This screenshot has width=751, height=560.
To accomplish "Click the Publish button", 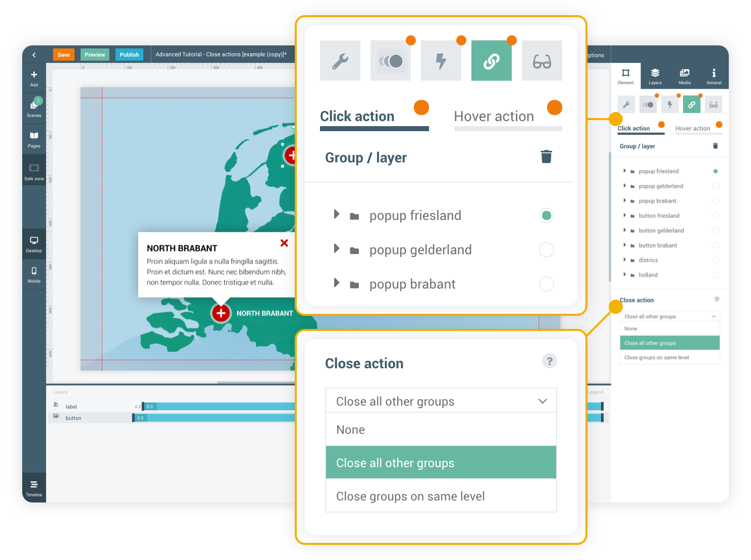I will click(129, 54).
